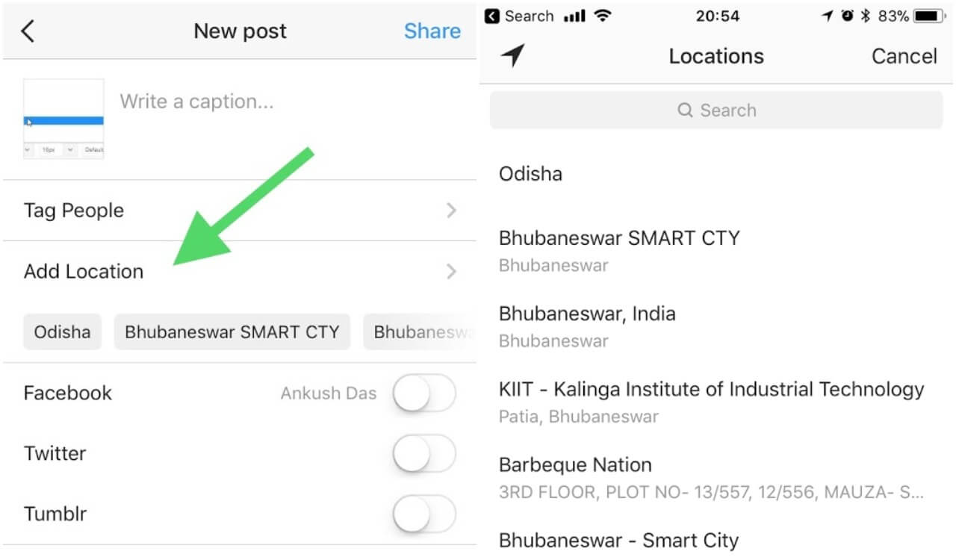Toggle Twitter sharing on
The image size is (956, 560).
click(423, 453)
